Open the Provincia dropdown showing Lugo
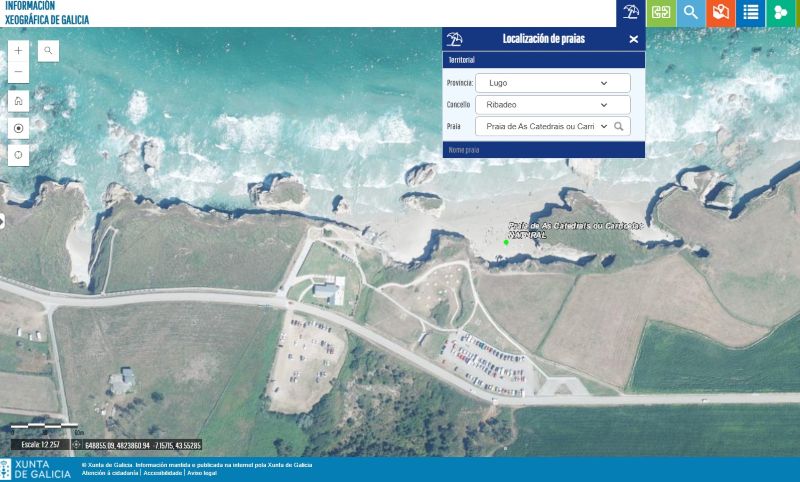This screenshot has height=482, width=800. pyautogui.click(x=553, y=83)
